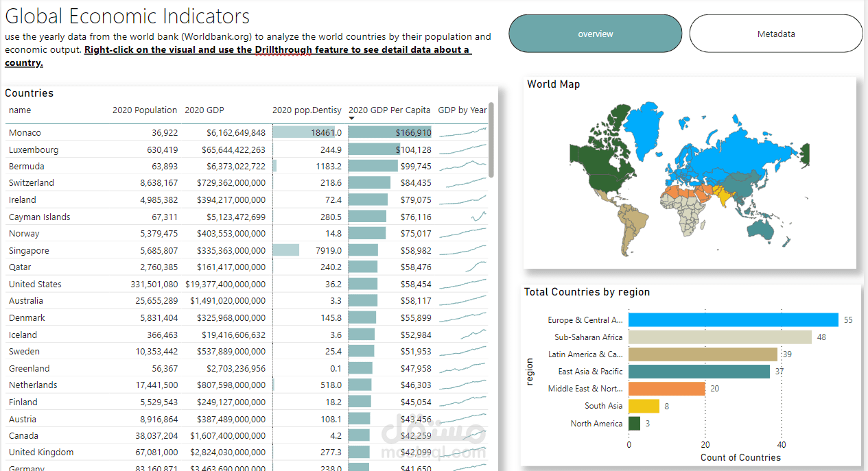Image resolution: width=868 pixels, height=471 pixels.
Task: Sort by 2020 GDP column header
Action: click(204, 110)
